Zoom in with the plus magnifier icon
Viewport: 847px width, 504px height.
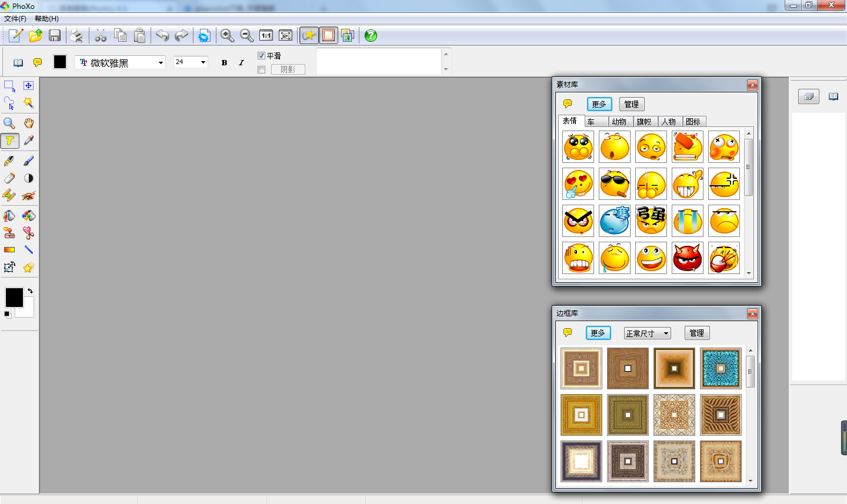[227, 36]
